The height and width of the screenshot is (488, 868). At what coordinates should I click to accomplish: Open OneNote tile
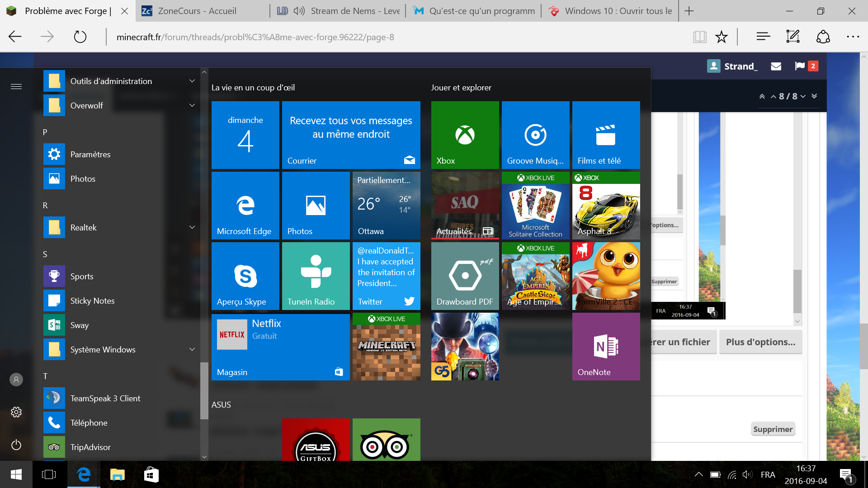tap(606, 346)
